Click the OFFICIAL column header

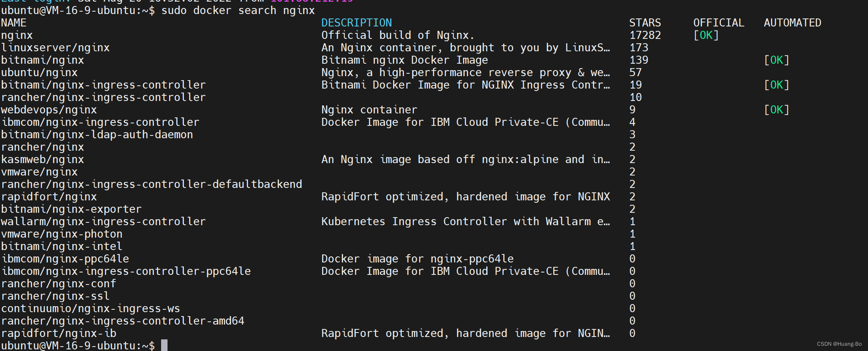point(719,23)
